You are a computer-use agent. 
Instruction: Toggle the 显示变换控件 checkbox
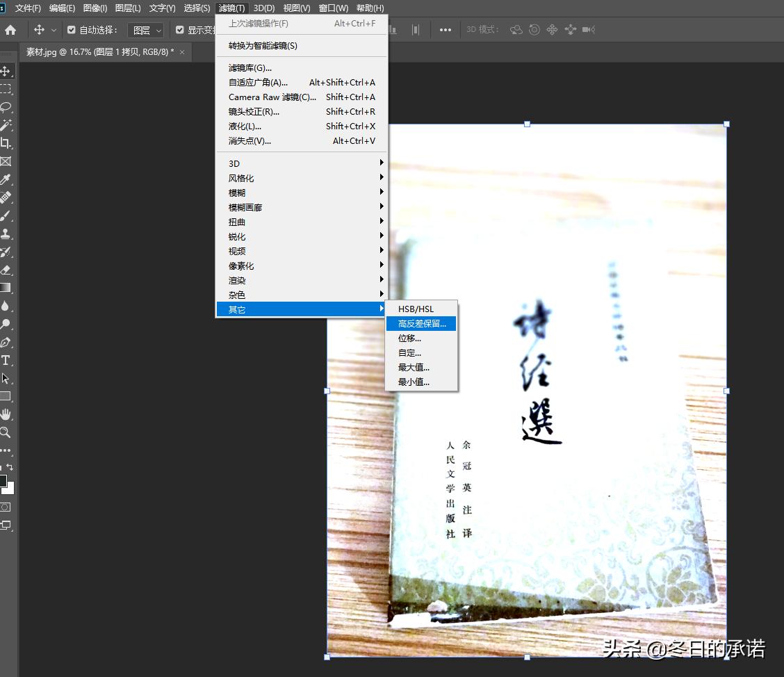point(180,30)
